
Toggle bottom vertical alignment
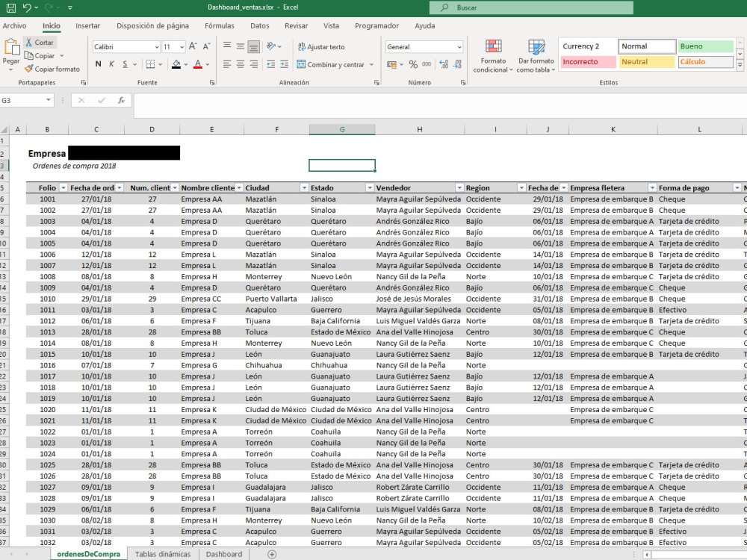click(x=254, y=46)
